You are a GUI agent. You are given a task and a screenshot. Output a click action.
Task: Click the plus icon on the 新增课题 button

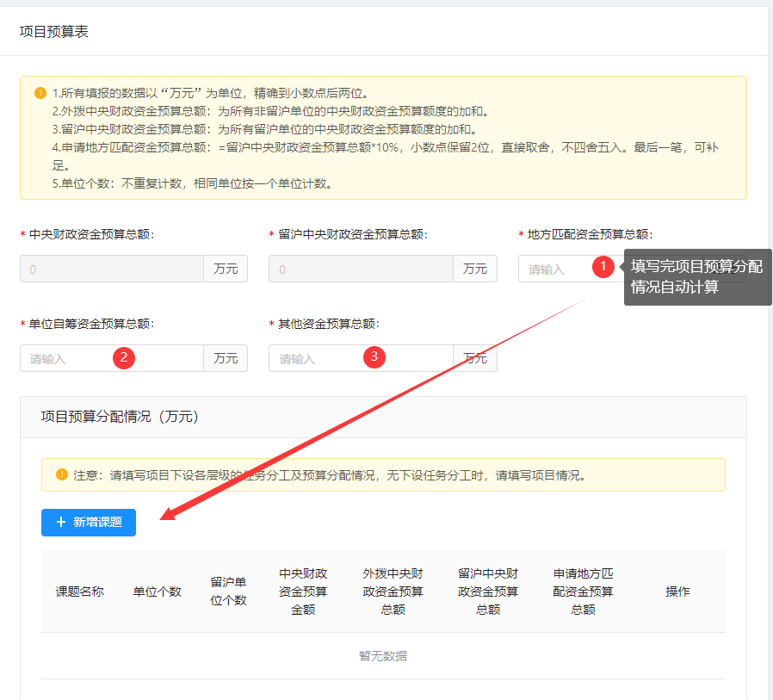click(x=60, y=522)
